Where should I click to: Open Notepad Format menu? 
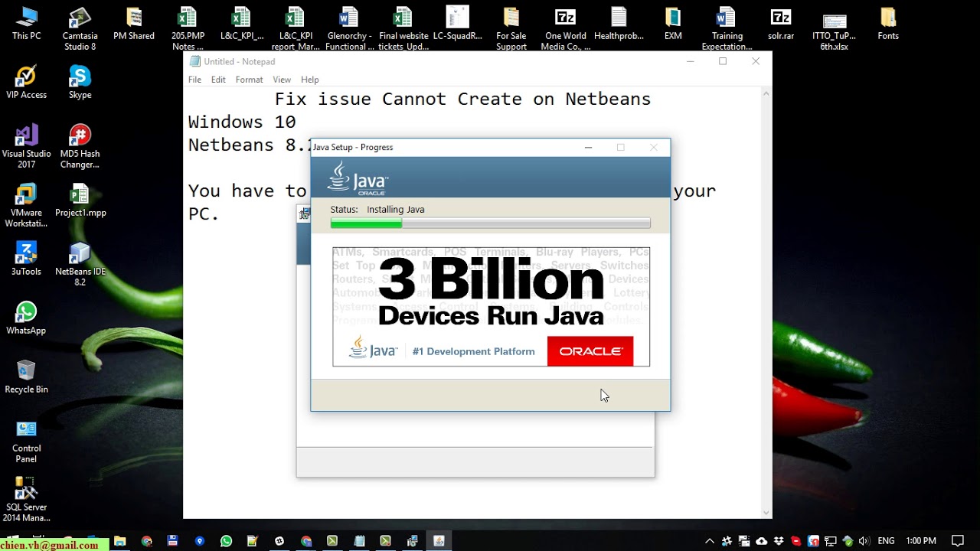coord(249,80)
